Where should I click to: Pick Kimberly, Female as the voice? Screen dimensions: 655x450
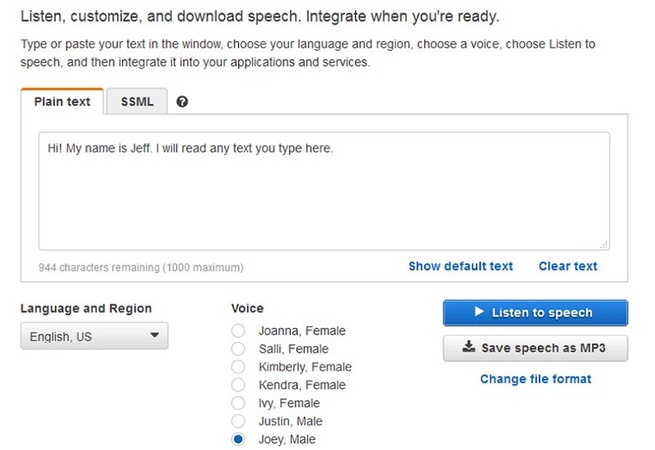(238, 367)
